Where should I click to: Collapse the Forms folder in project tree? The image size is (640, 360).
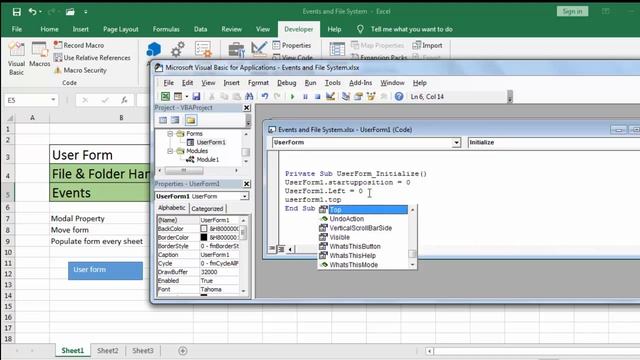pyautogui.click(x=170, y=133)
